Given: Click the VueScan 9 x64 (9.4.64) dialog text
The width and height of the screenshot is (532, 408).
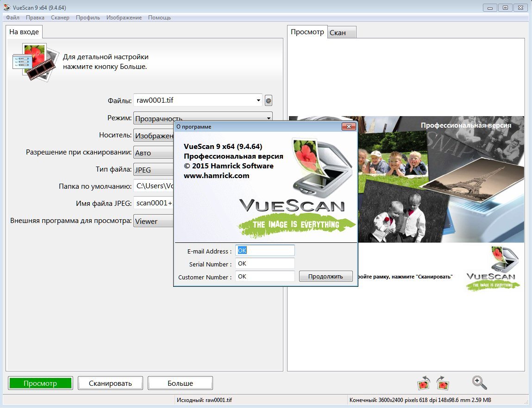Looking at the screenshot, I should 223,146.
